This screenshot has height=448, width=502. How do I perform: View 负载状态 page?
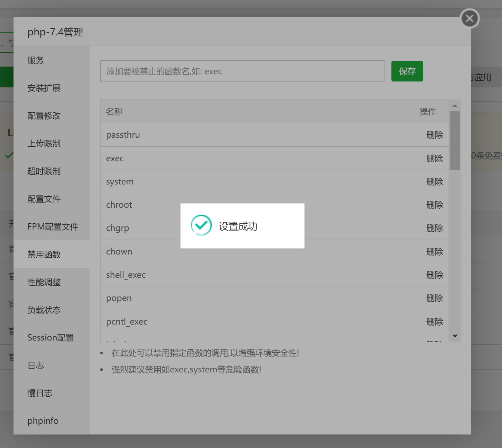click(x=44, y=310)
